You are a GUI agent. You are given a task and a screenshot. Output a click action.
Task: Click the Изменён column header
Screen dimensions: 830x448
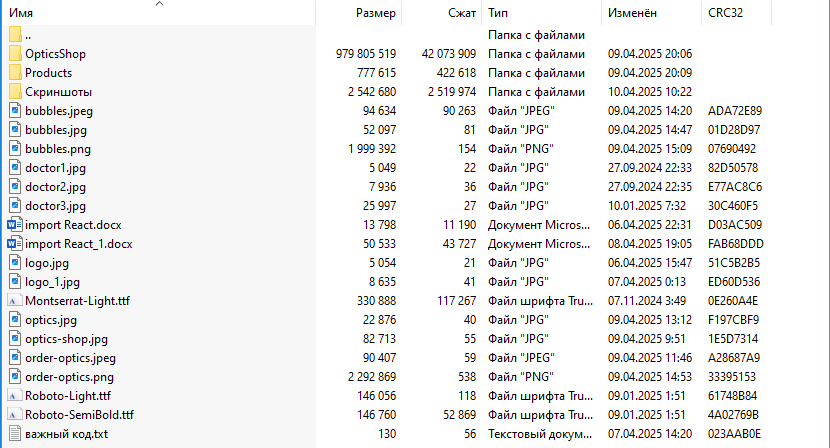tap(631, 13)
